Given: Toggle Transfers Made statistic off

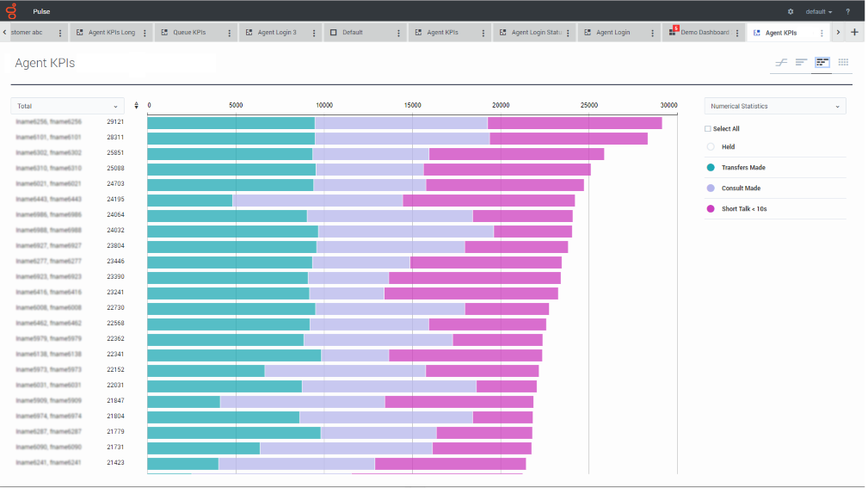Looking at the screenshot, I should coord(711,167).
